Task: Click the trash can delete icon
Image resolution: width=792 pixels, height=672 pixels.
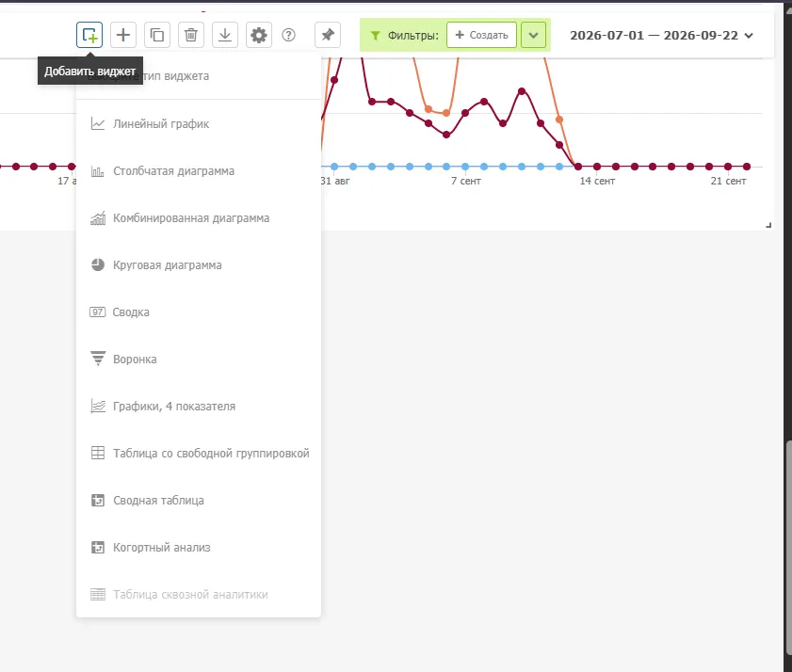Action: [191, 35]
